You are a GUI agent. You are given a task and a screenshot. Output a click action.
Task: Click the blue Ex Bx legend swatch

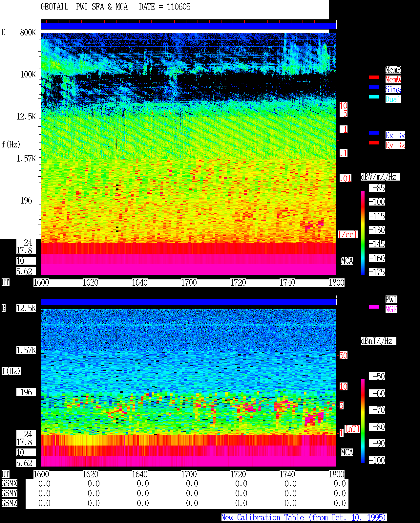pos(374,133)
